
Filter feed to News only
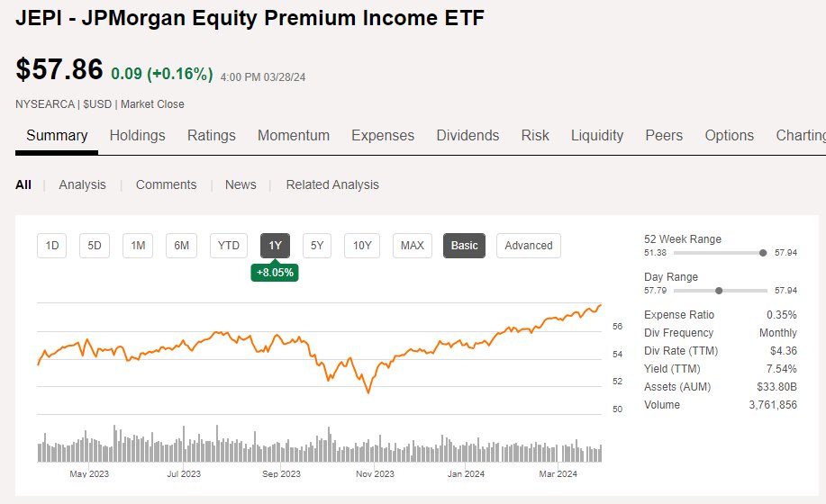coord(241,184)
